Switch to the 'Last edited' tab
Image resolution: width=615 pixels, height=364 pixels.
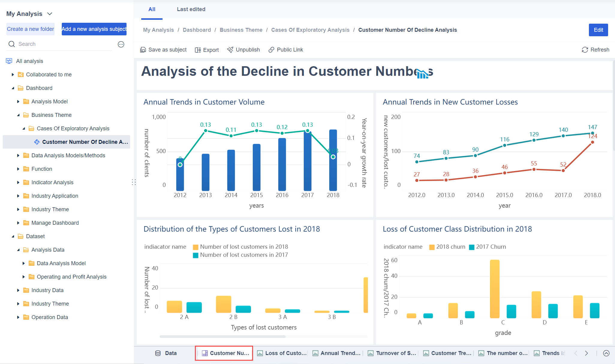191,9
